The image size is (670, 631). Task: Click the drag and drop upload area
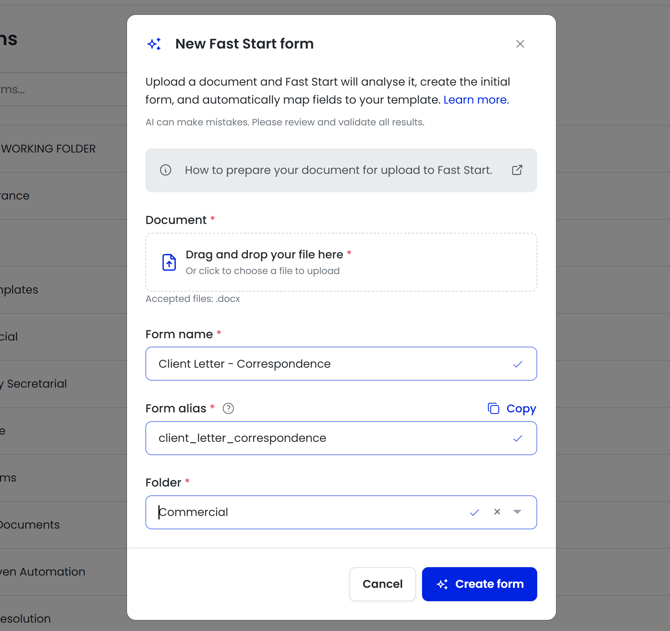point(340,262)
